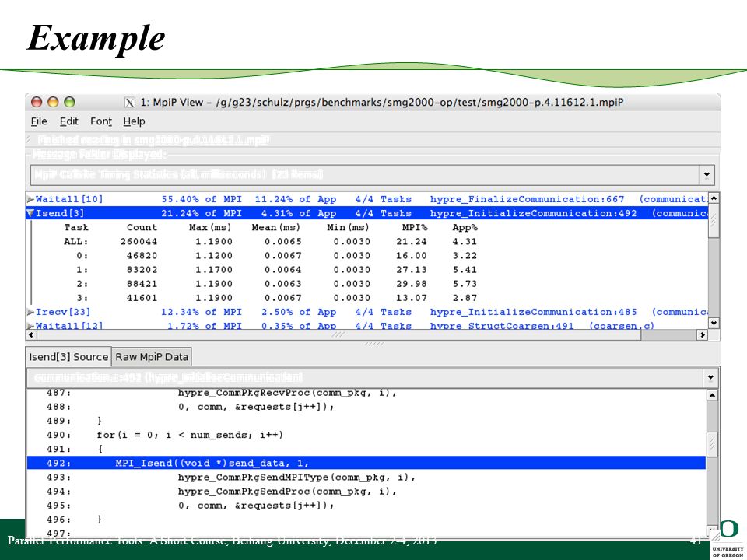Open the Font menu
The image size is (747, 560).
pos(101,121)
